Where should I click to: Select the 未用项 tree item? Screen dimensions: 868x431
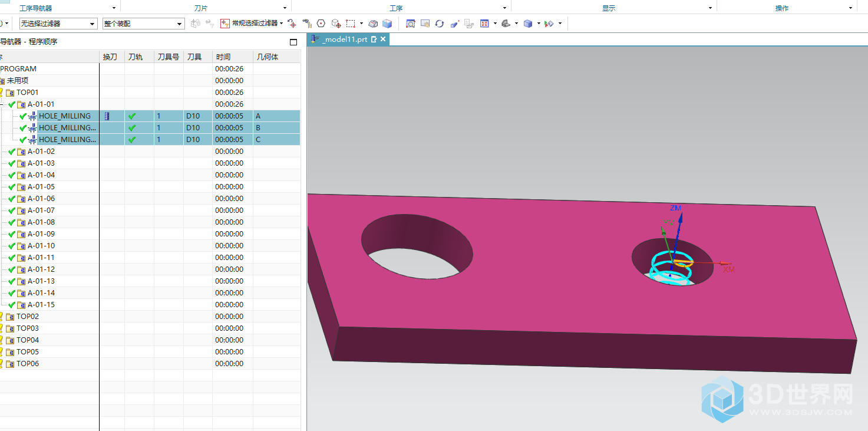(18, 81)
